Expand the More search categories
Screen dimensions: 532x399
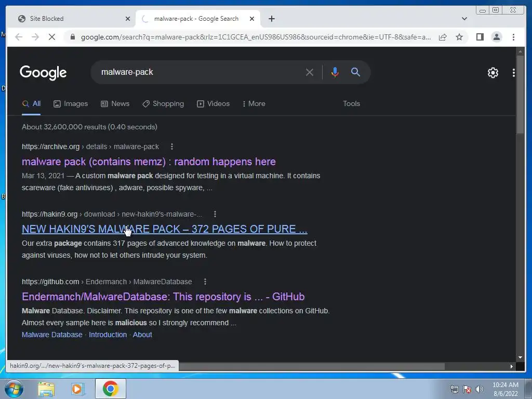click(x=254, y=104)
